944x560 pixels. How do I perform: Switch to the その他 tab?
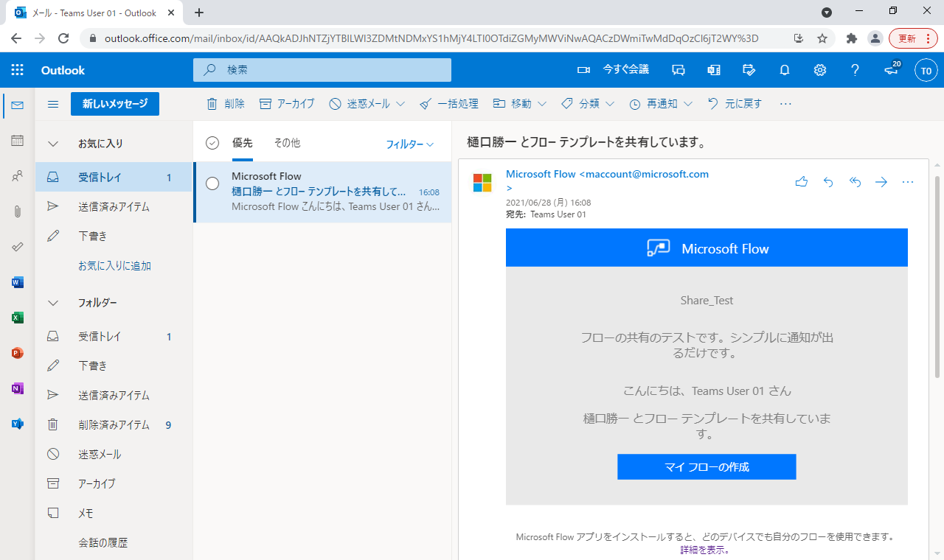tap(287, 143)
